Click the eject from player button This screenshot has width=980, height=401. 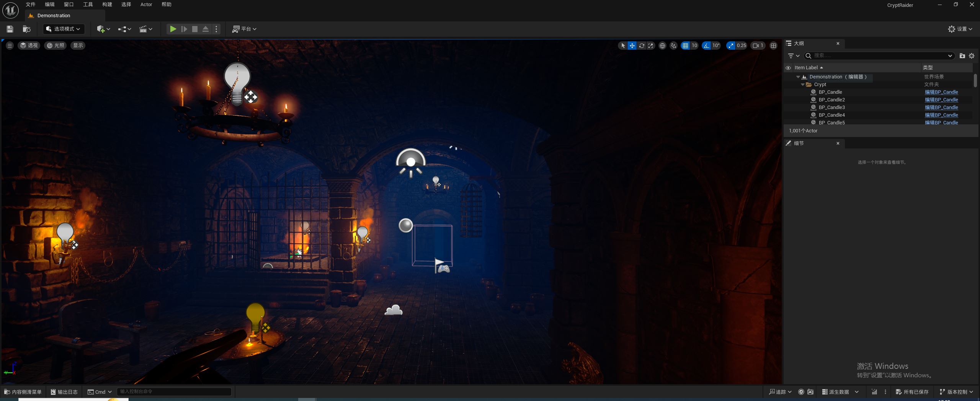pyautogui.click(x=206, y=29)
